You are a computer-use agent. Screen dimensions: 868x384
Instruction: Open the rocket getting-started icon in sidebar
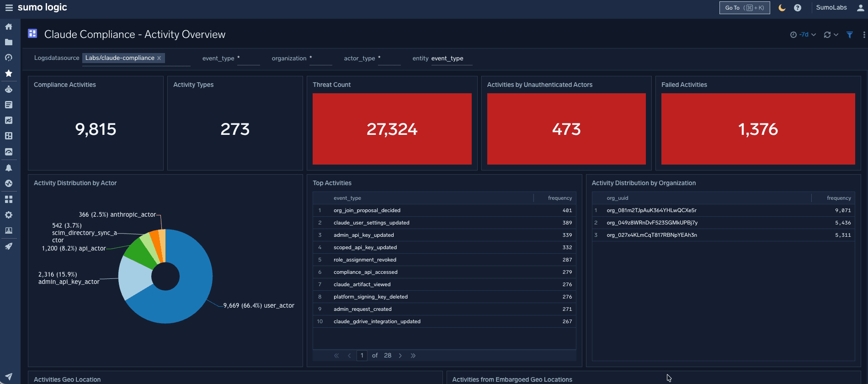click(9, 246)
